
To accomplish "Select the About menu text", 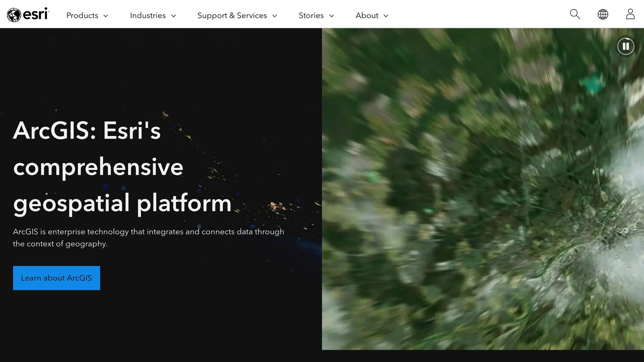I will click(x=367, y=15).
